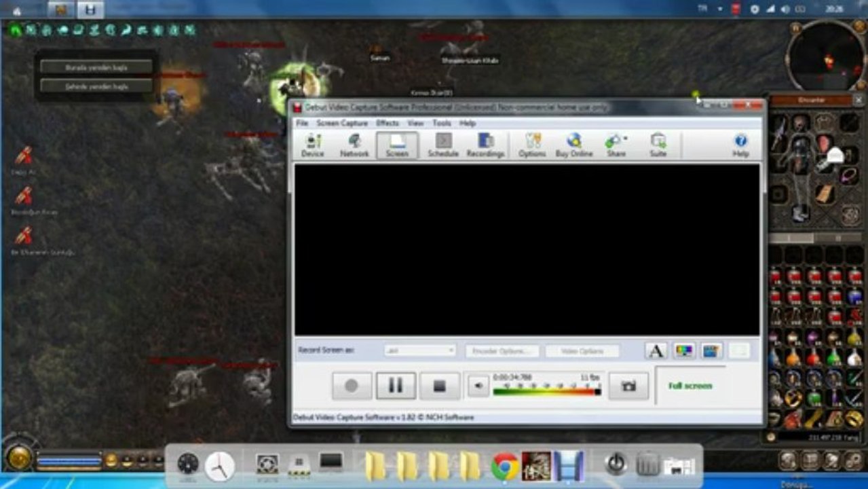868x489 pixels.
Task: Click the Buy Online toolbar icon
Action: coord(574,145)
